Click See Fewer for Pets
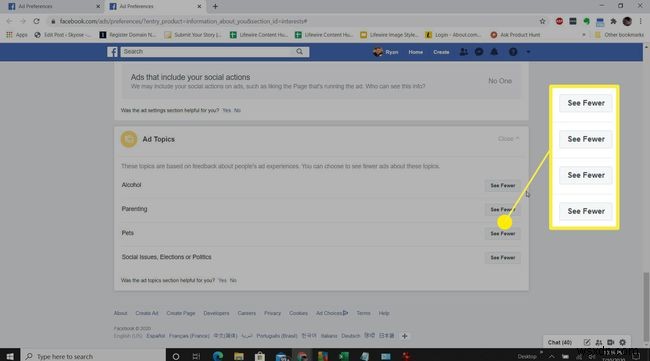650x361 pixels. [502, 234]
